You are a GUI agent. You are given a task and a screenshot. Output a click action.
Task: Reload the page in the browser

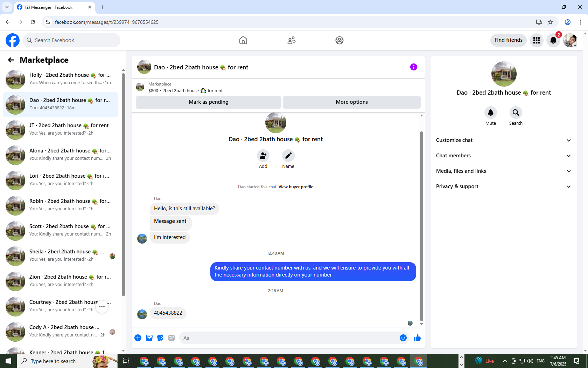point(33,22)
